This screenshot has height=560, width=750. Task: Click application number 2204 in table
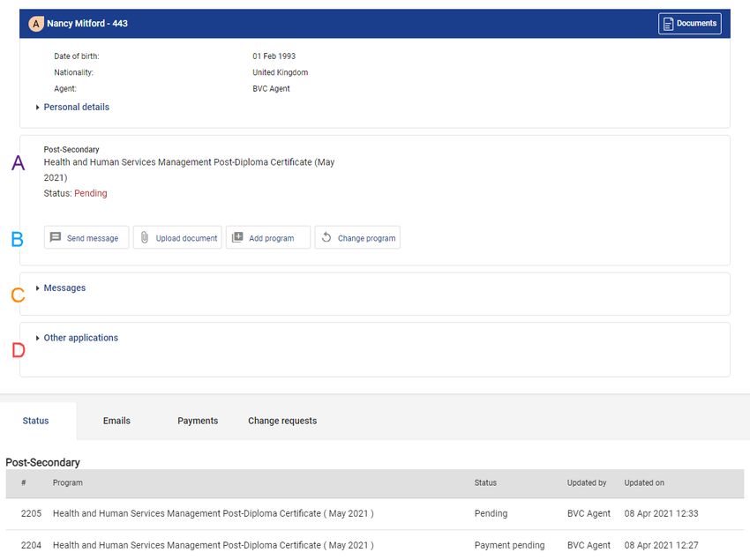[31, 545]
